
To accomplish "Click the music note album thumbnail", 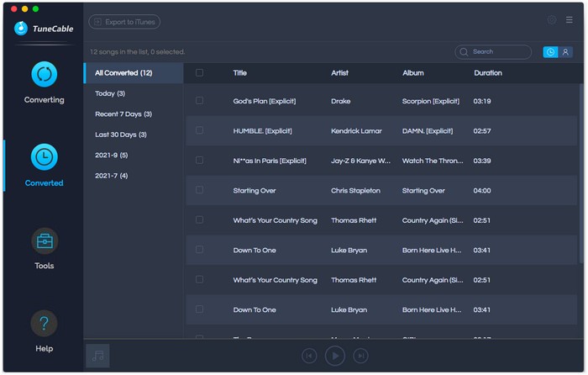I will coord(98,356).
